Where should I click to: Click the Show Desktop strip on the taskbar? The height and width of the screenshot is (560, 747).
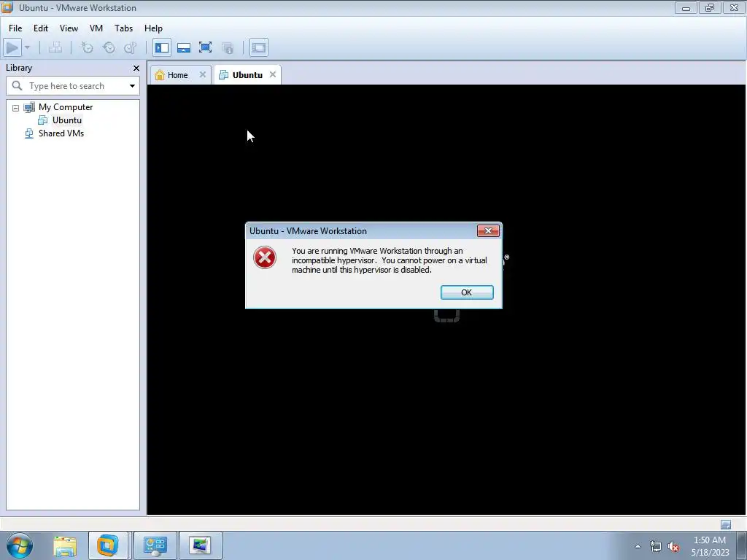pos(742,545)
